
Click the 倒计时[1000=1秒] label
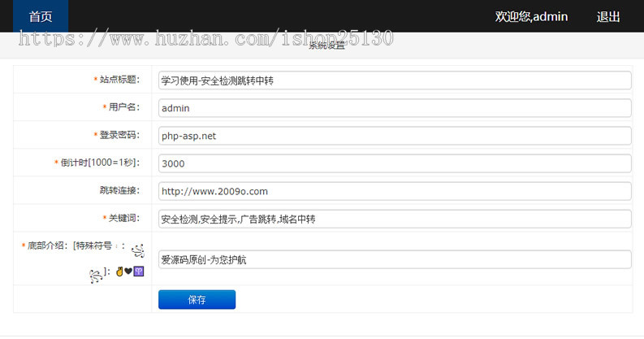tap(100, 163)
